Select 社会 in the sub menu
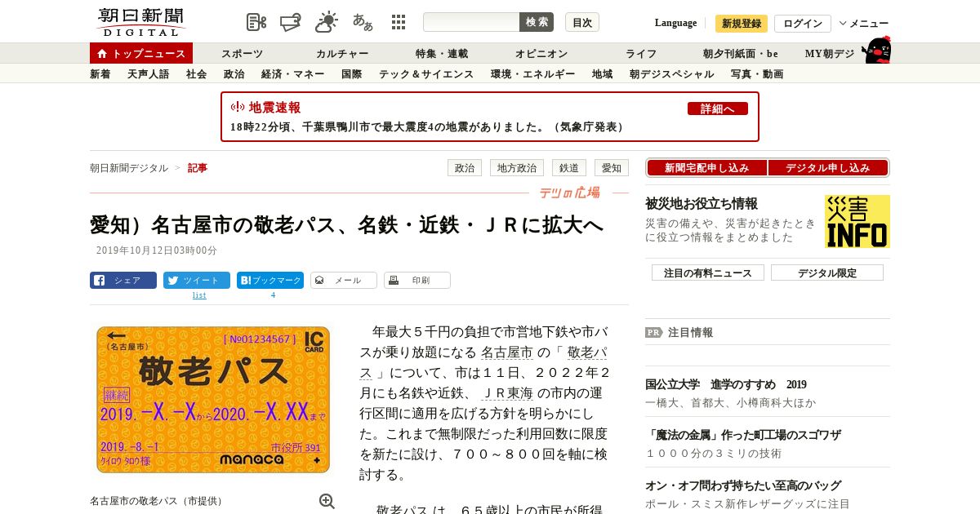Viewport: 980px width, 514px height. pos(197,74)
